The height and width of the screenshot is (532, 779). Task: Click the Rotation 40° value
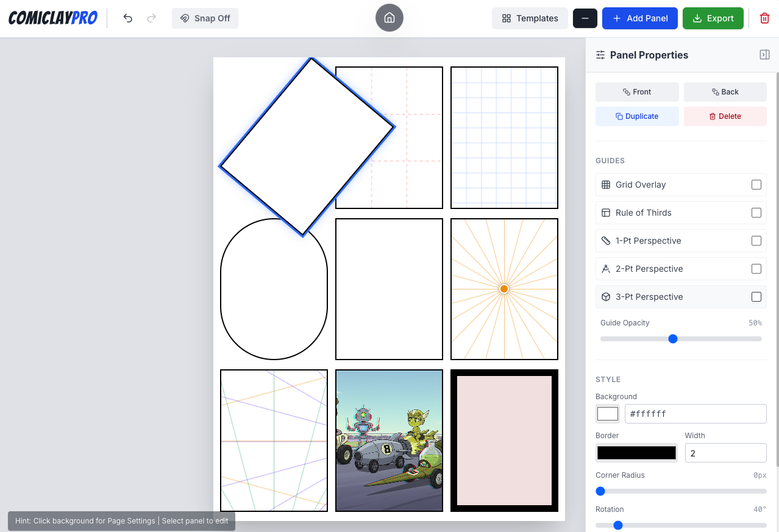point(759,509)
